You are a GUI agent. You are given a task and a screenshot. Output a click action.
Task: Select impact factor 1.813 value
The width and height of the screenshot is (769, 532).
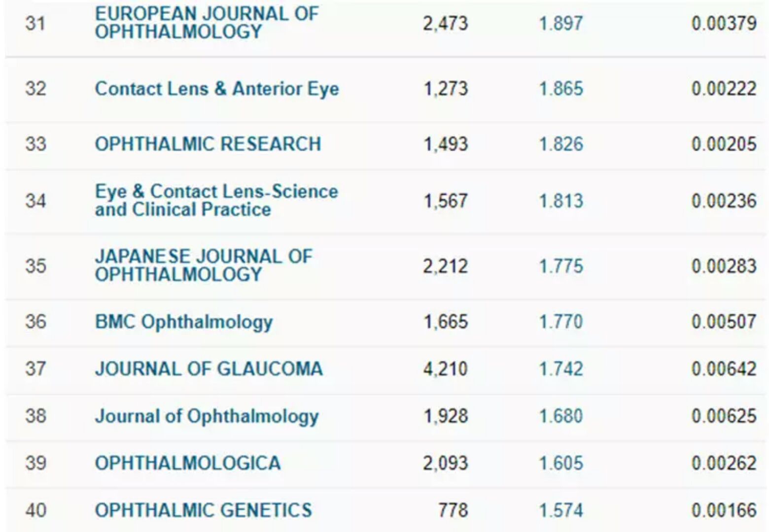point(561,200)
